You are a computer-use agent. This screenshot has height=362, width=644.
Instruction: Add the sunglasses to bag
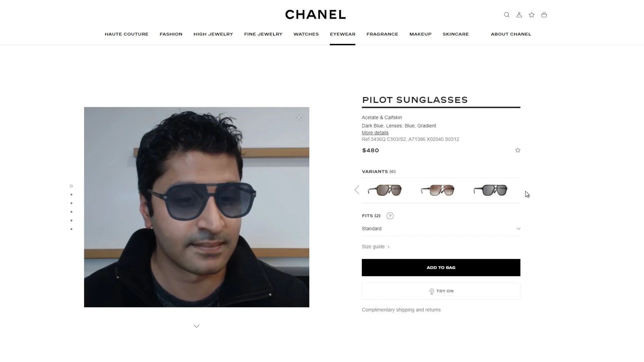(441, 267)
